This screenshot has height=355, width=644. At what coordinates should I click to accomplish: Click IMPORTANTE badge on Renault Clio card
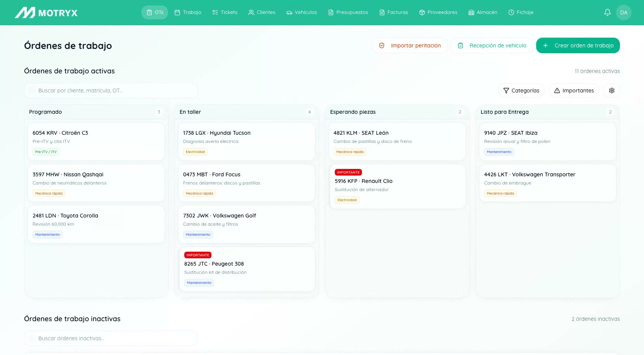tap(348, 172)
